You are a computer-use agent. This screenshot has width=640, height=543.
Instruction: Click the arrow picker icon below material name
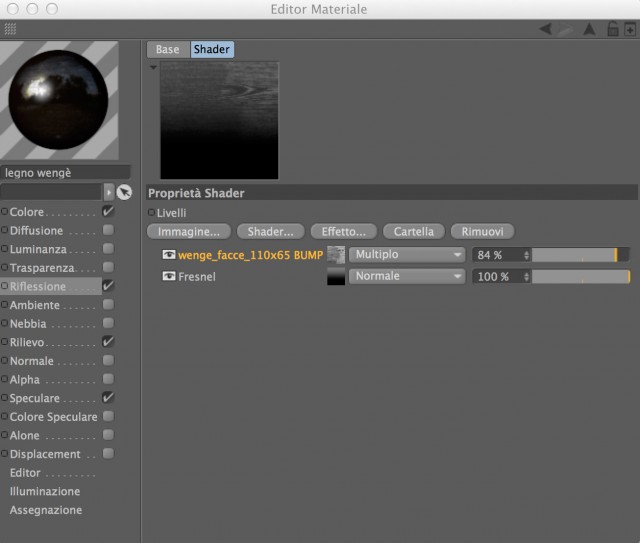click(124, 192)
